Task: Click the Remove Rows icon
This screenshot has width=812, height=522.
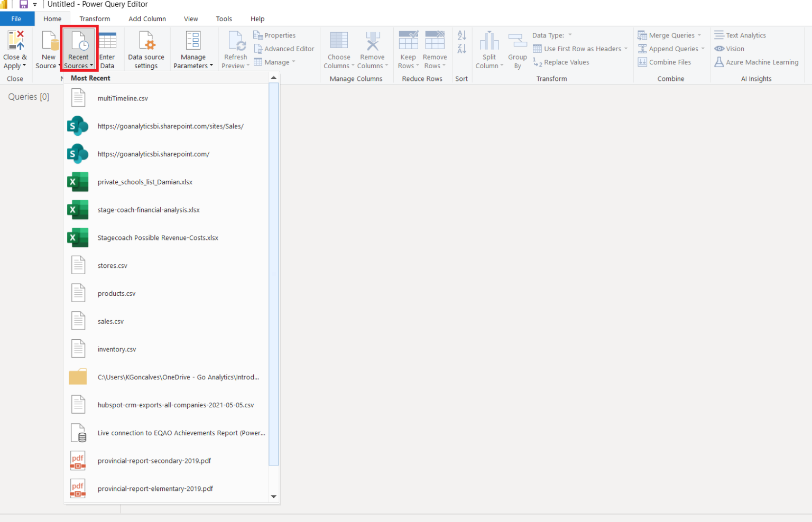Action: coord(435,40)
